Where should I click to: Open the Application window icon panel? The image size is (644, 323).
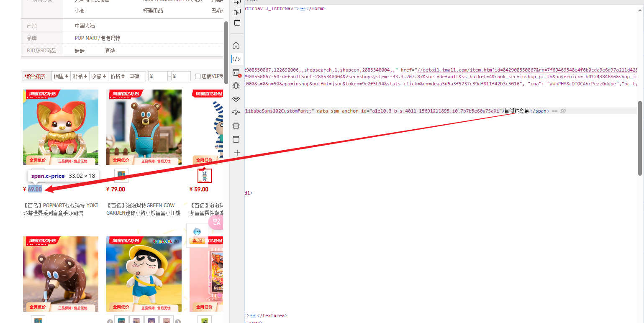point(236,139)
